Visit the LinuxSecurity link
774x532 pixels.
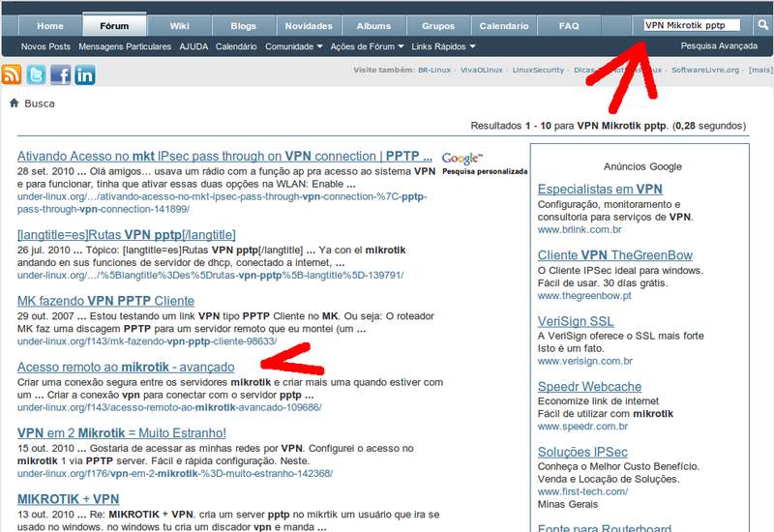coord(538,70)
